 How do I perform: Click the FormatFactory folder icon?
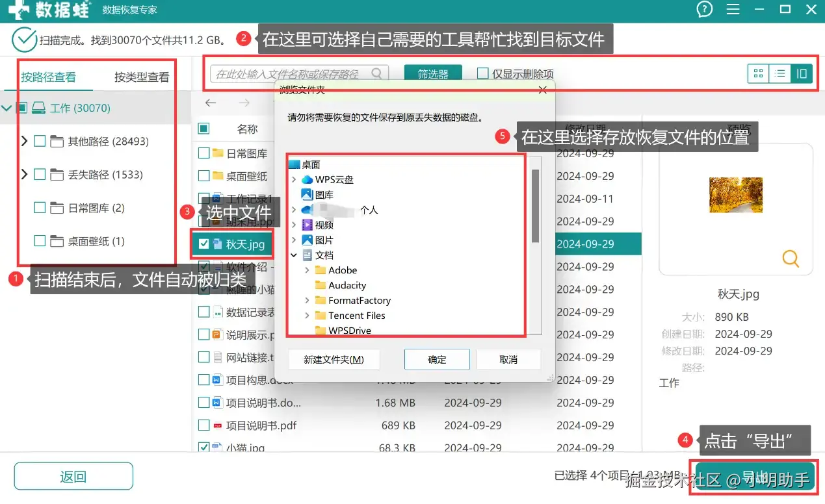coord(320,300)
